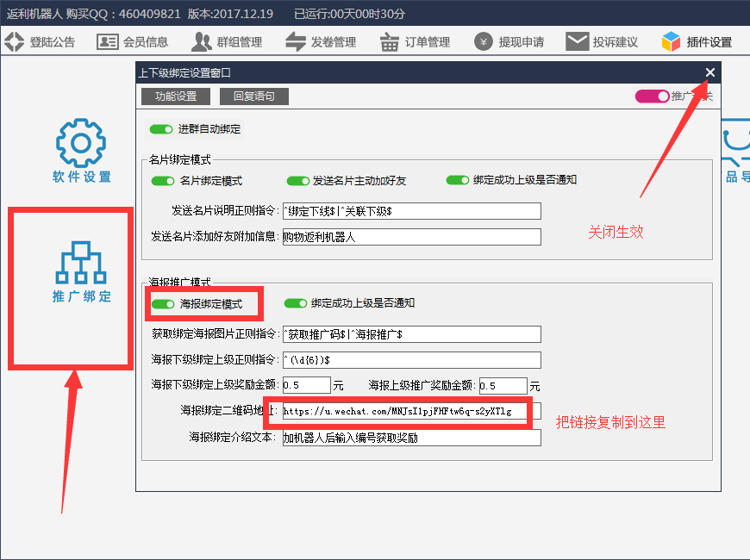
Task: Open 插件设置 plugin settings cube icon
Action: coord(671,41)
